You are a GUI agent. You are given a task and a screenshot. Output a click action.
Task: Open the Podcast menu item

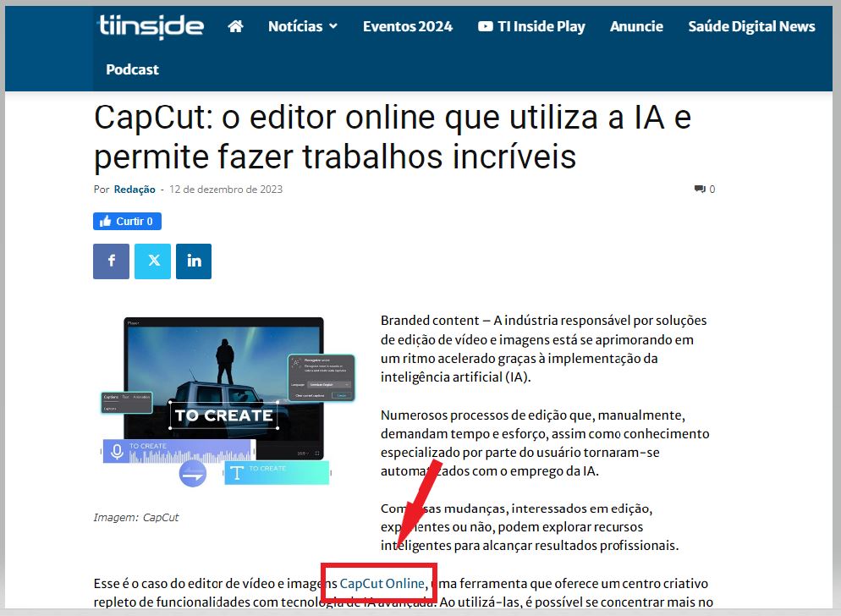pyautogui.click(x=132, y=69)
